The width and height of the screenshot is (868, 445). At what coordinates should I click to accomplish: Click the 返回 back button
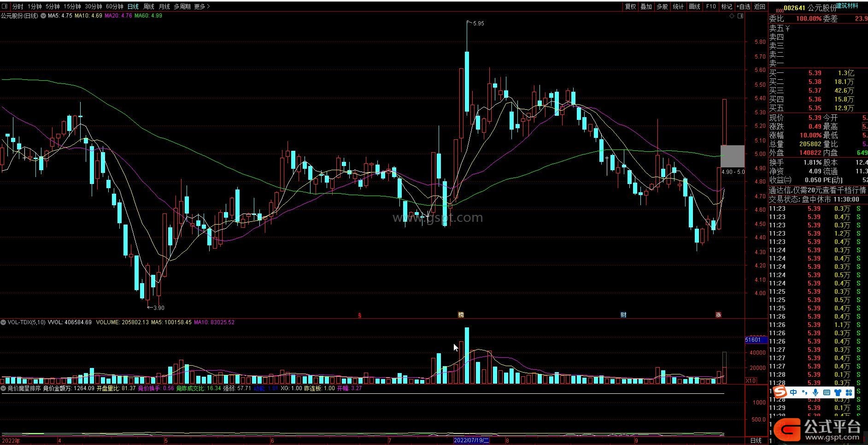760,6
